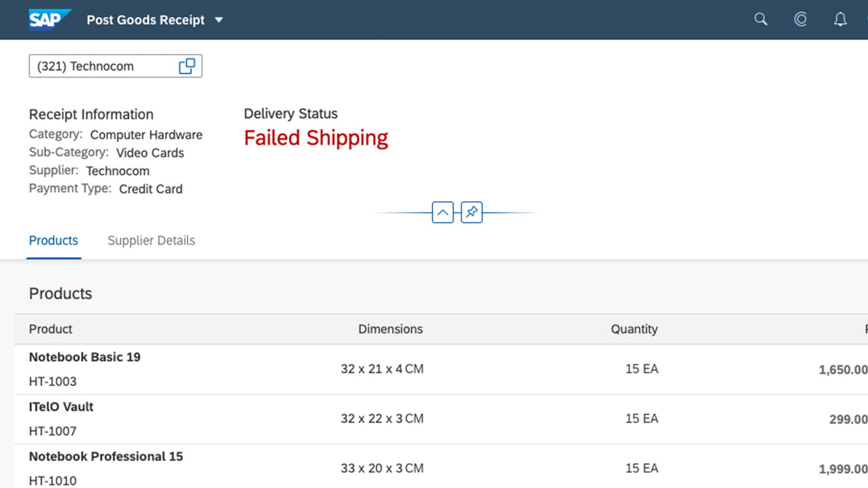Click the Technocom supplier value
The image size is (868, 488).
118,171
